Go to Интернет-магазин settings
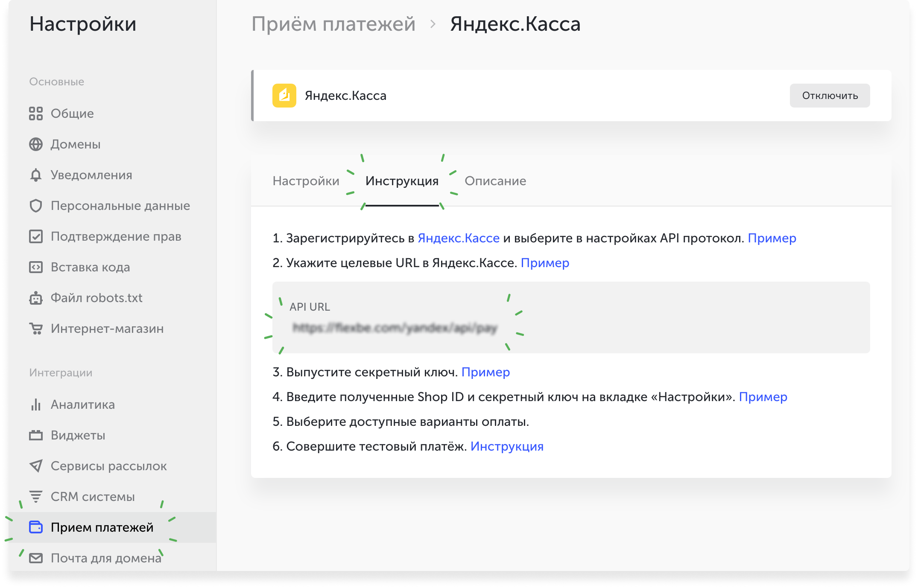Image resolution: width=918 pixels, height=588 pixels. 112,329
